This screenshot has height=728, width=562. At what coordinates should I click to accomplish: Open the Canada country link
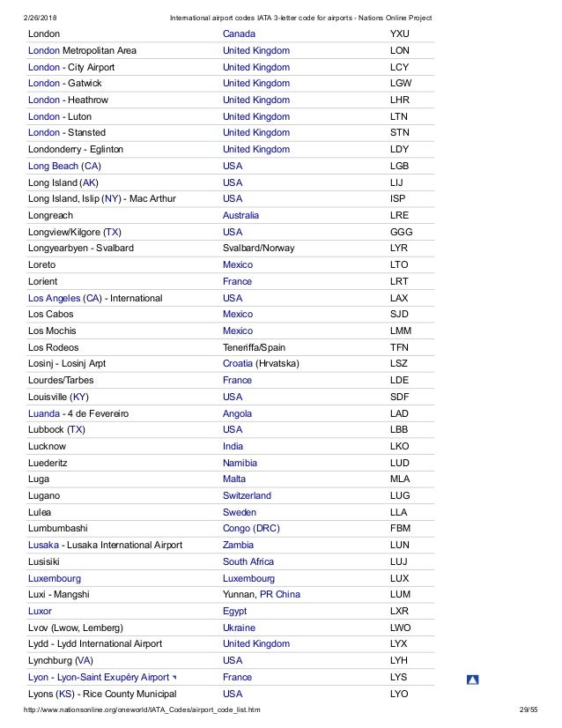(x=239, y=33)
